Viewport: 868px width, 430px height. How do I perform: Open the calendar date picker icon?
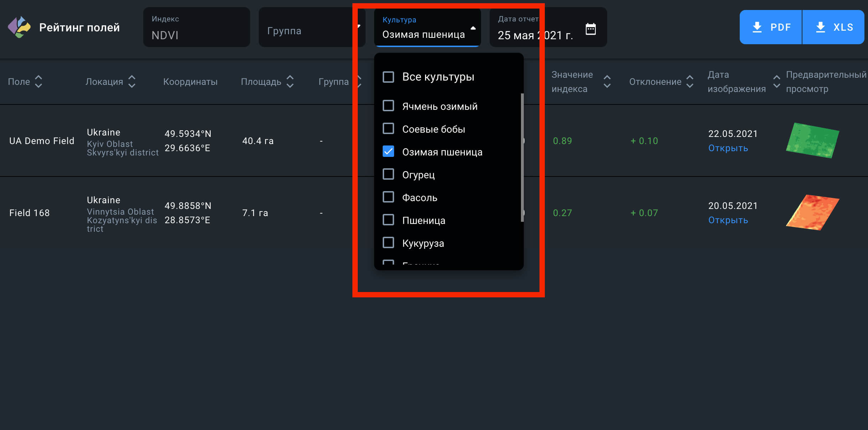click(x=590, y=29)
